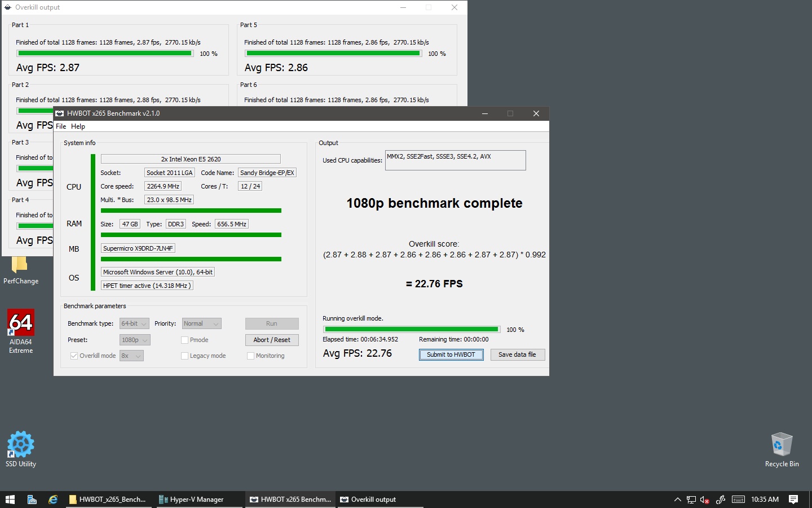Click the HPET timer active field
This screenshot has width=812, height=508.
[x=147, y=286]
